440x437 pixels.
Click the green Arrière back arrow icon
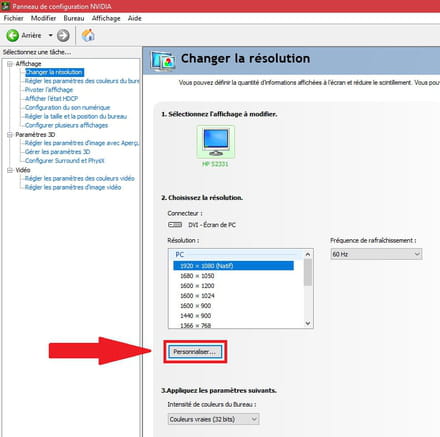click(x=13, y=35)
